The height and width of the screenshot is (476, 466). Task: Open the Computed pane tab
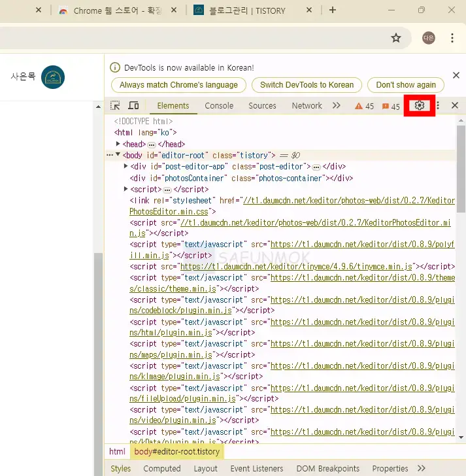point(162,469)
